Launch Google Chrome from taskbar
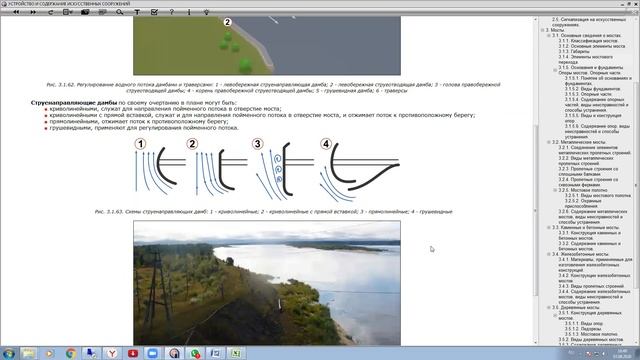The image size is (640, 360). (71, 353)
